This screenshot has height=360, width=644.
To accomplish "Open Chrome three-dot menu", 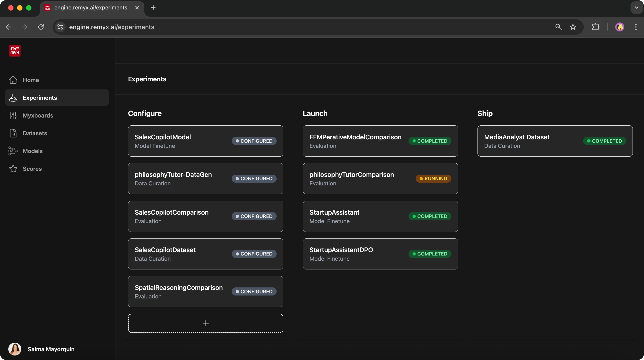I will 635,27.
